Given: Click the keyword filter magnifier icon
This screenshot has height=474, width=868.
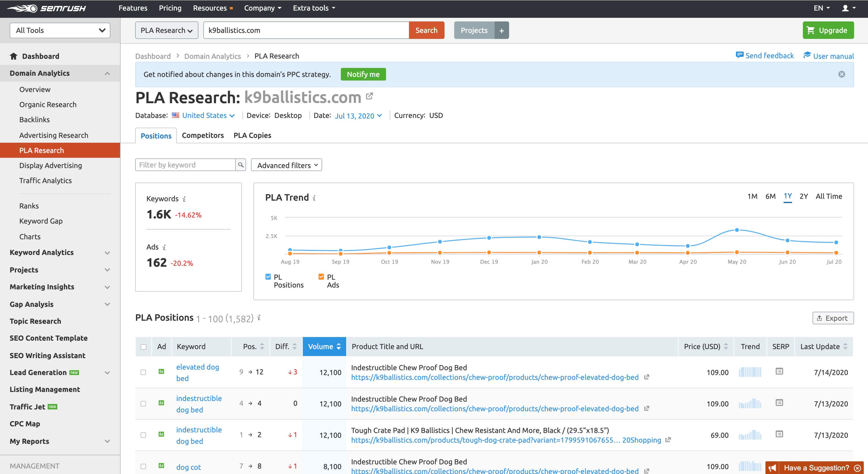Looking at the screenshot, I should [241, 165].
